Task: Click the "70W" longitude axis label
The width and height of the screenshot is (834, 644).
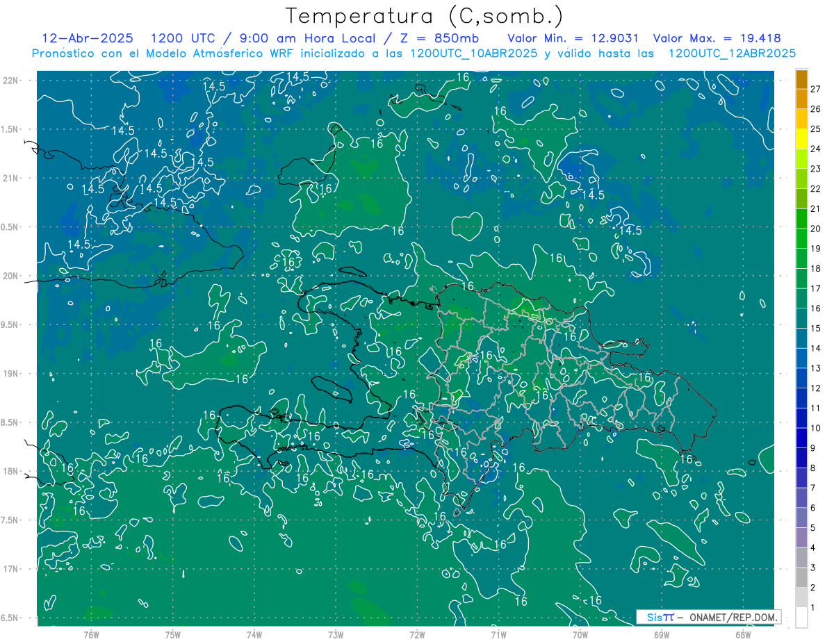Action: tap(580, 634)
